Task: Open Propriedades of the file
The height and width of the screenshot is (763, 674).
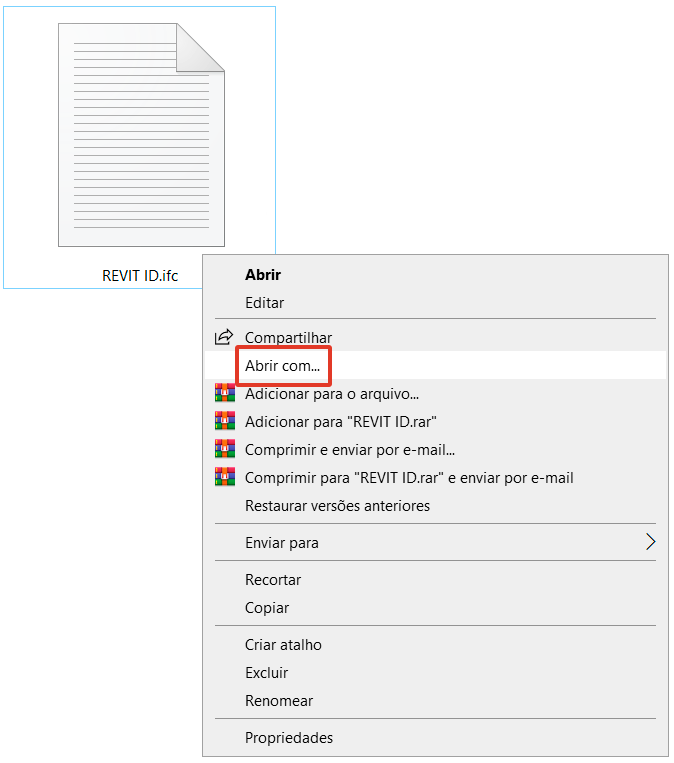Action: point(289,738)
